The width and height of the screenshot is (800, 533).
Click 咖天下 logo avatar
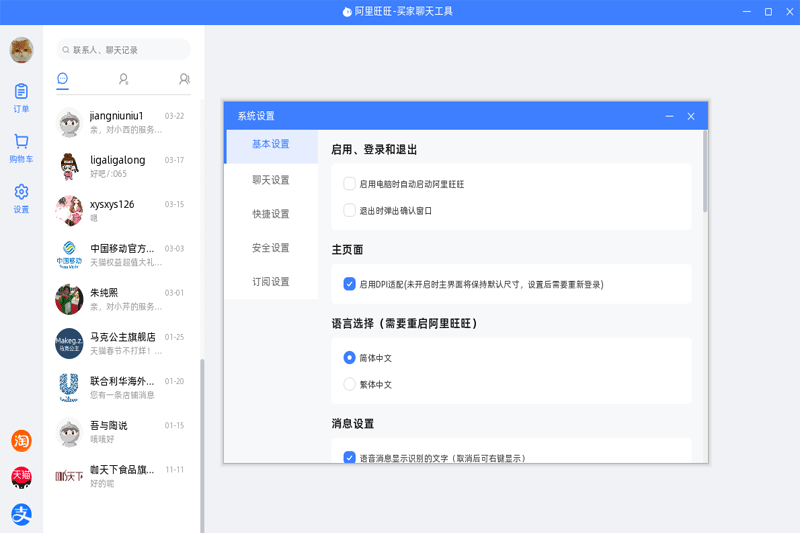(69, 476)
